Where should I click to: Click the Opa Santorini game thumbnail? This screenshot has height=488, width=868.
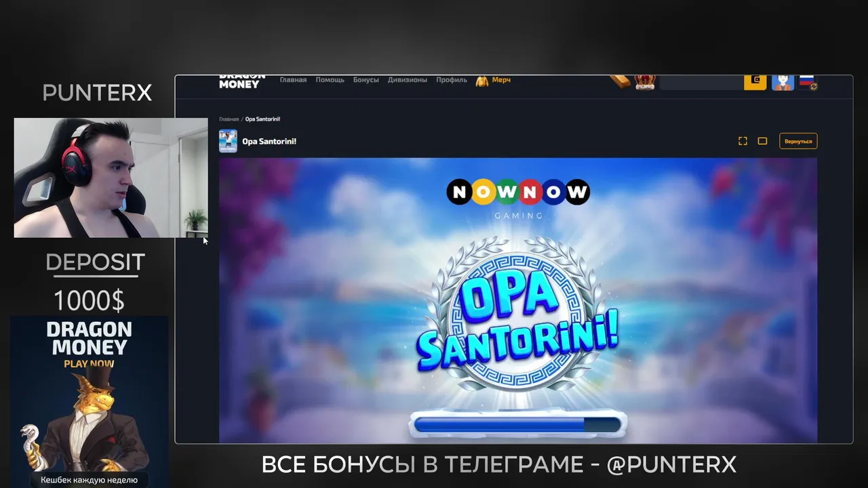click(x=228, y=141)
